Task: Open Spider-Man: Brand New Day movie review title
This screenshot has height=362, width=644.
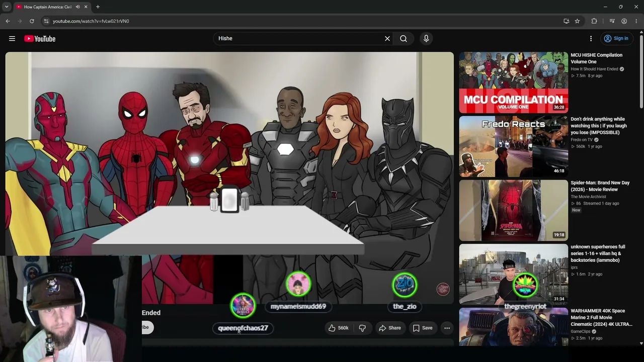Action: pos(600,186)
